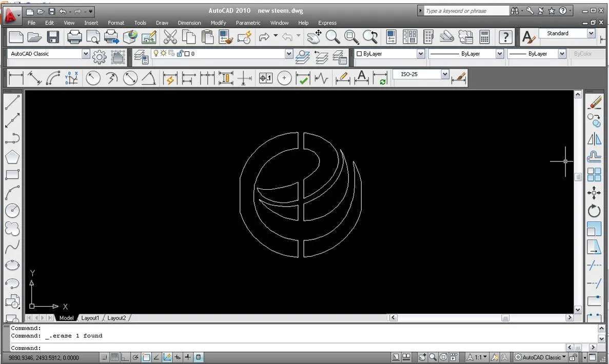The width and height of the screenshot is (609, 364).
Task: Click the Plot printer icon
Action: point(74,37)
